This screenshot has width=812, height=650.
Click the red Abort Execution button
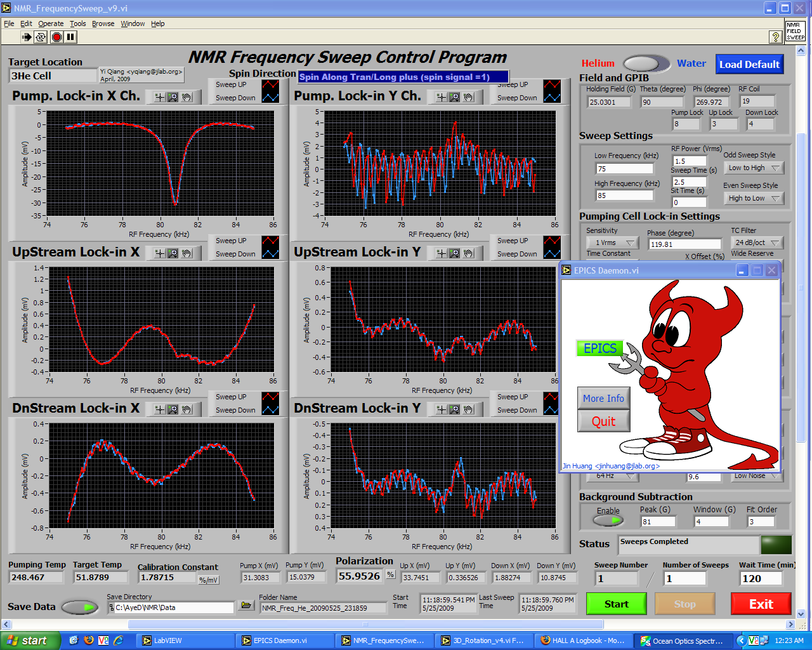56,37
